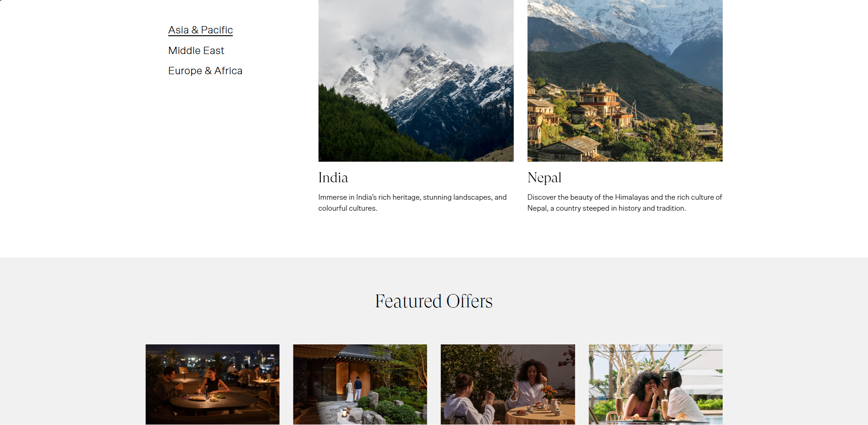Open the India destination photo
Image resolution: width=868 pixels, height=425 pixels.
pos(416,81)
